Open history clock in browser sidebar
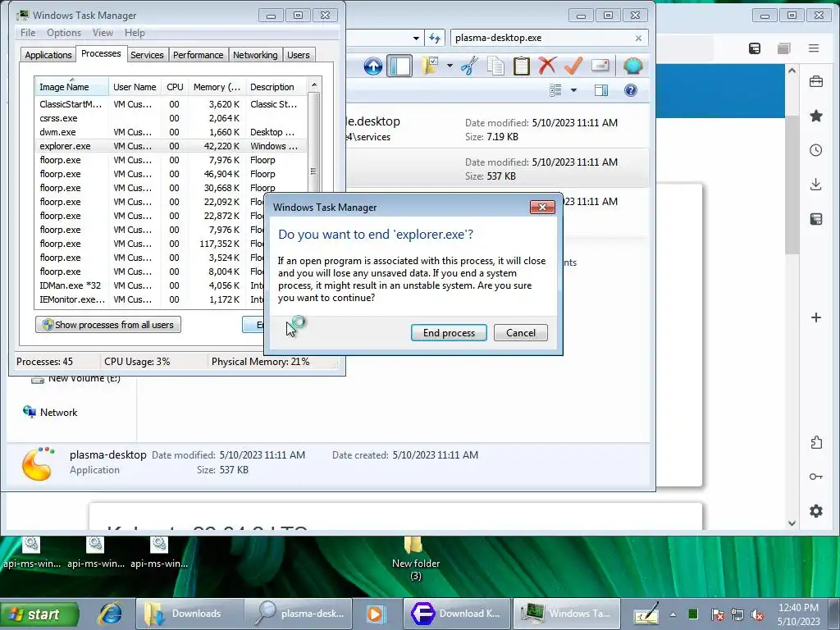 pos(816,150)
